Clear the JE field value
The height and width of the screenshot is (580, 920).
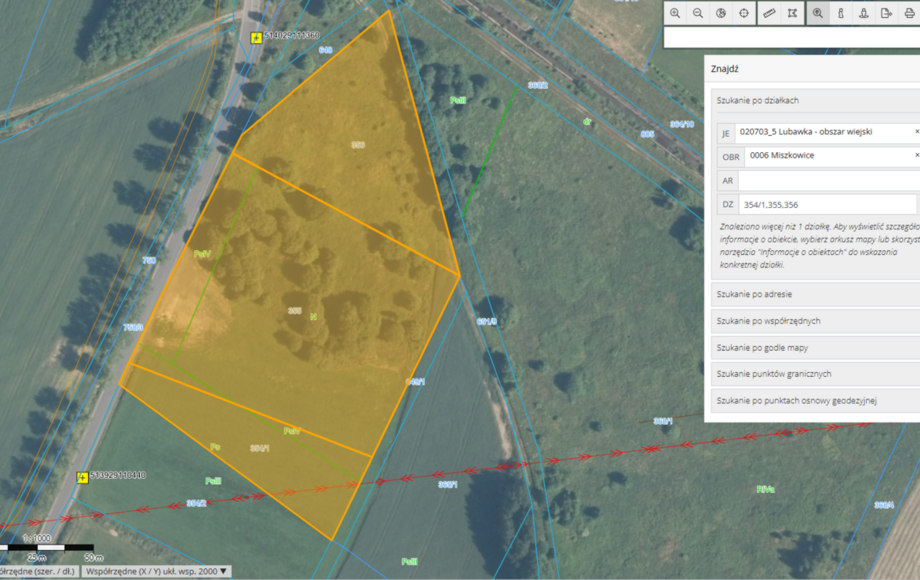click(x=916, y=132)
